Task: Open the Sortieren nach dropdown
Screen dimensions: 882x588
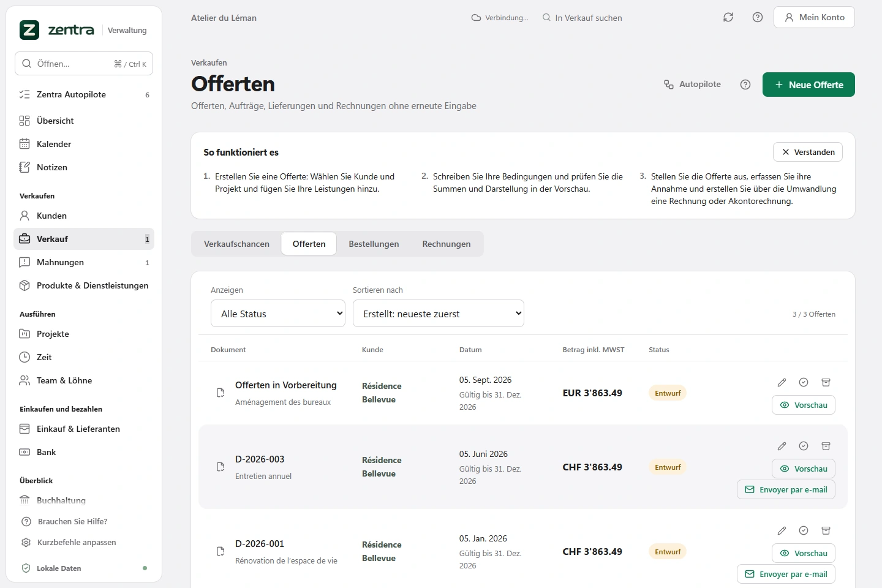Action: (x=439, y=314)
